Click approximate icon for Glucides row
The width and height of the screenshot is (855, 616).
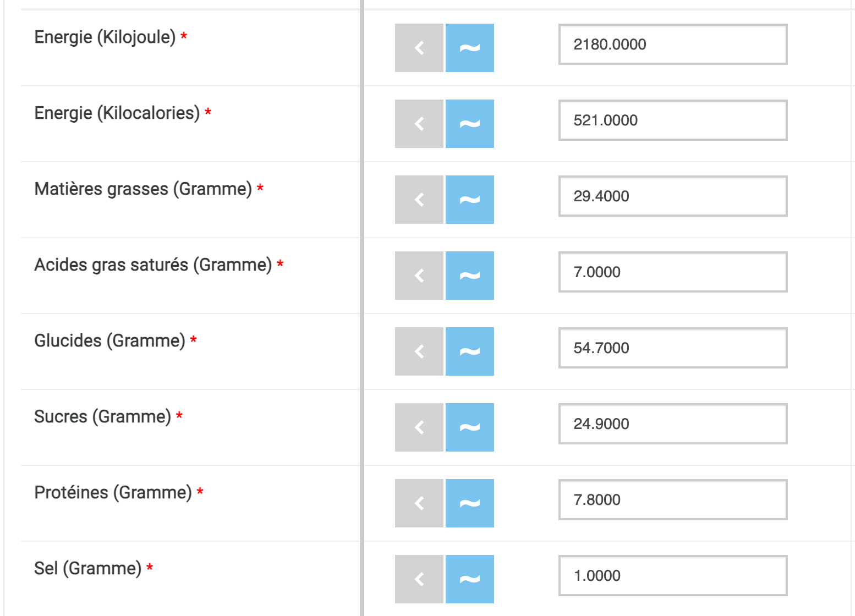click(470, 351)
